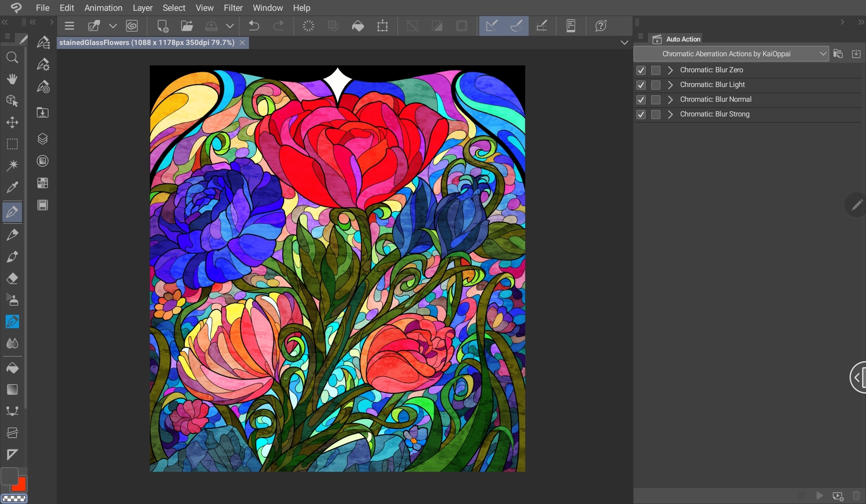Uncheck the Chromatic: Blur Normal checkbox
This screenshot has width=866, height=504.
click(641, 100)
